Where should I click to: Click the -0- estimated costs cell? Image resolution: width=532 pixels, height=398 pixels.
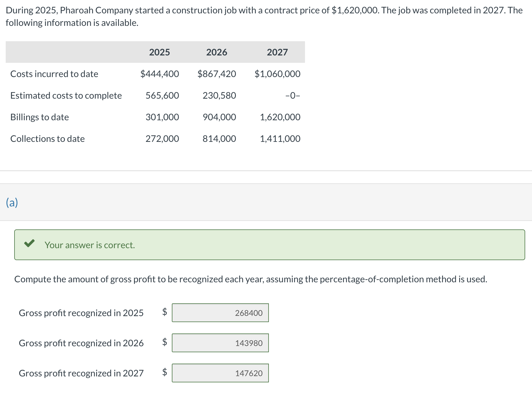tap(292, 96)
